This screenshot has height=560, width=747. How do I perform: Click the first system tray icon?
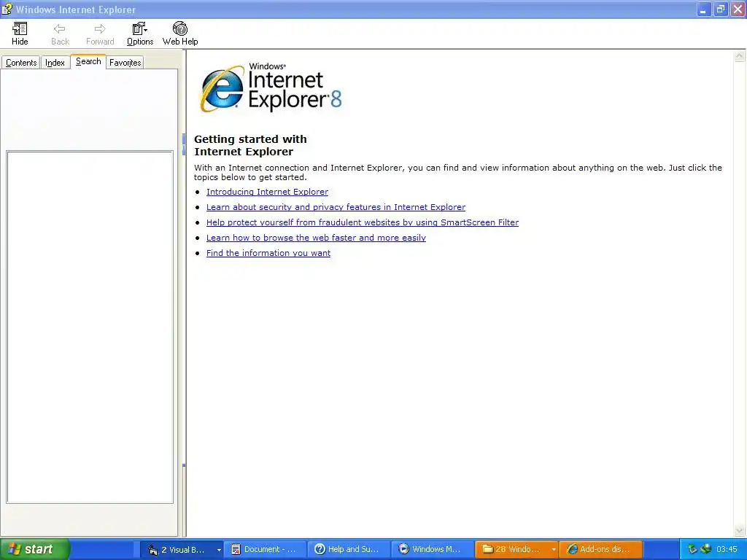[x=692, y=549]
